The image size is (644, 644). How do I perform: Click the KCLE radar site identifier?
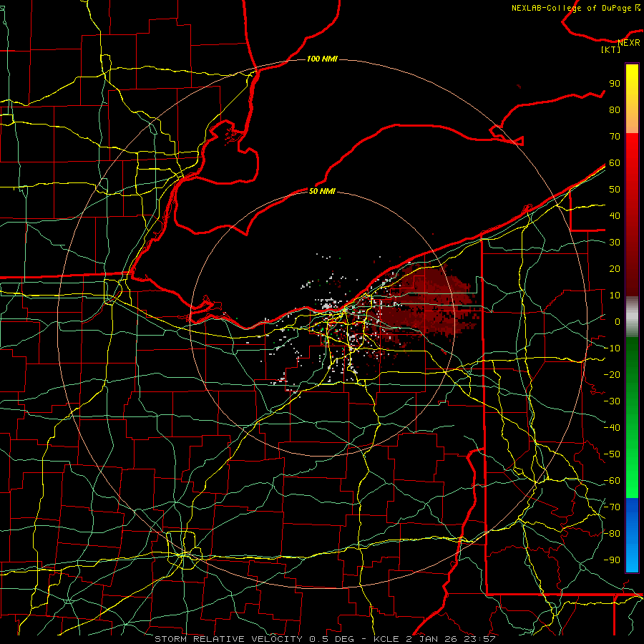386,639
